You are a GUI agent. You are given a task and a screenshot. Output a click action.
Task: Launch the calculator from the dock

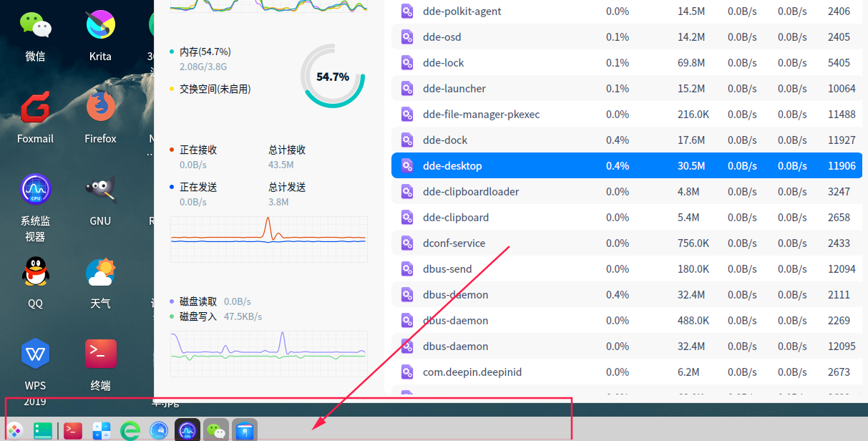pos(101,430)
